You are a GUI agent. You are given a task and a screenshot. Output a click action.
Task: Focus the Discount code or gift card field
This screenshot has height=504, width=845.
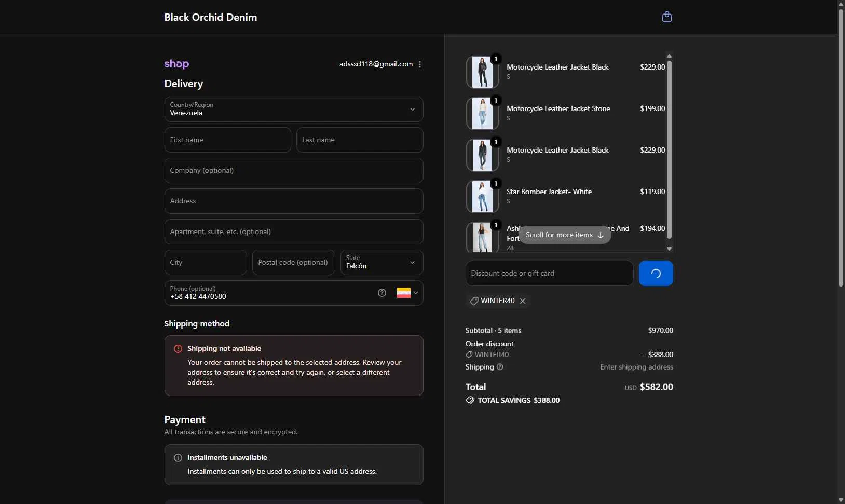tap(549, 274)
